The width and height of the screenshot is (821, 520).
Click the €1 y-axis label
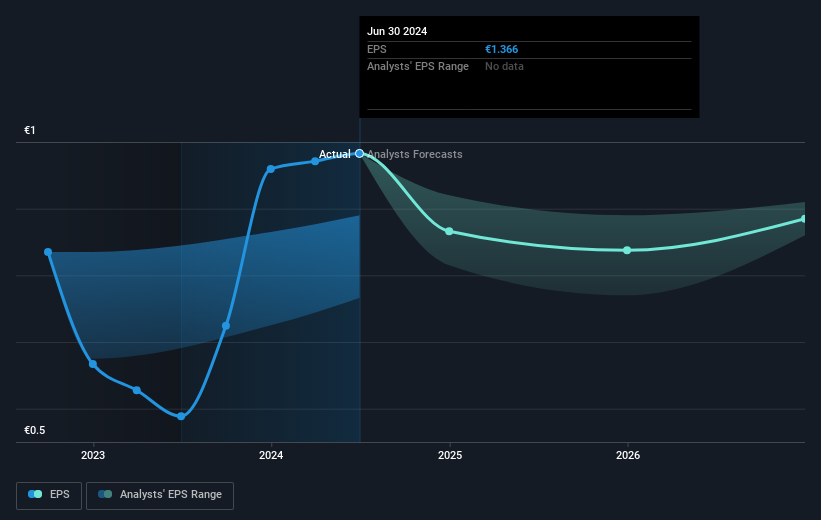(30, 130)
